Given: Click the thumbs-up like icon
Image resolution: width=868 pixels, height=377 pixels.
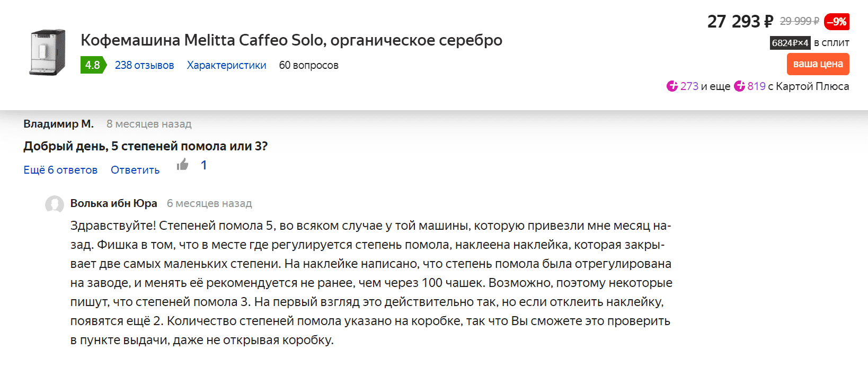Looking at the screenshot, I should (x=183, y=165).
